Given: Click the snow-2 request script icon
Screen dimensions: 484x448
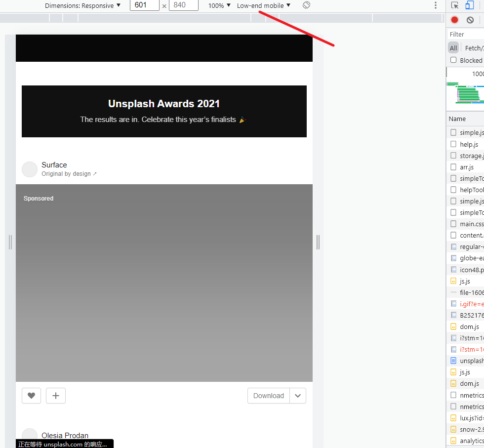Looking at the screenshot, I should tap(453, 429).
